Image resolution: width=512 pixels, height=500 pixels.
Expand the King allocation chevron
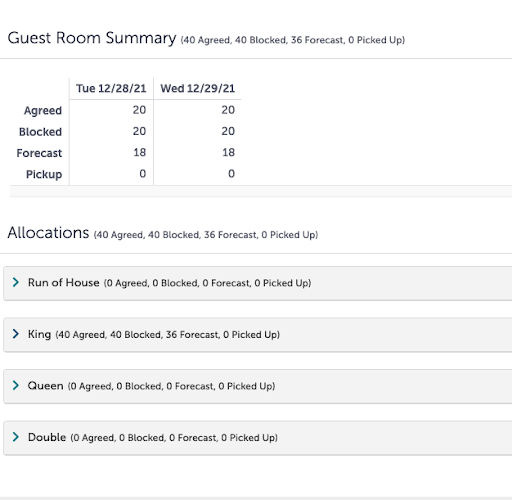coord(16,334)
